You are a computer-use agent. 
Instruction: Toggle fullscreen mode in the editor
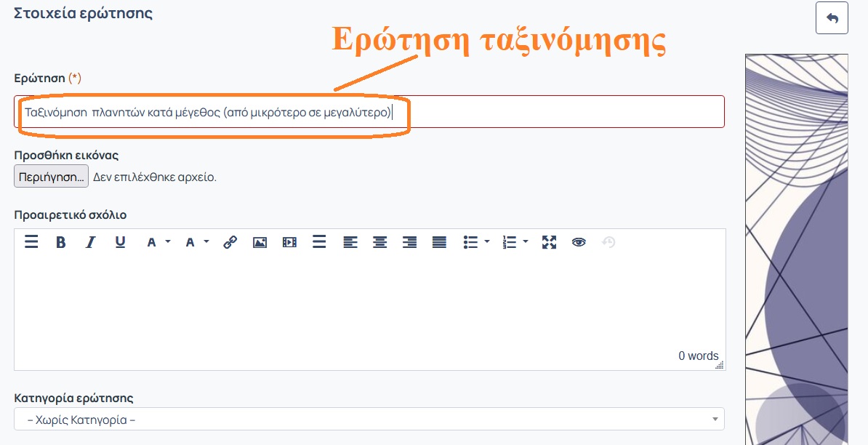coord(549,242)
